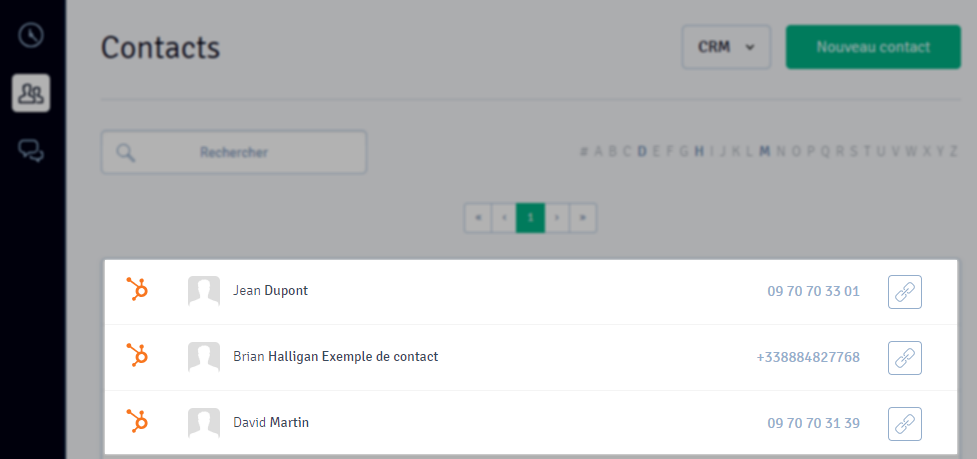This screenshot has width=977, height=459.
Task: Select page 1 in pagination
Action: click(x=530, y=218)
